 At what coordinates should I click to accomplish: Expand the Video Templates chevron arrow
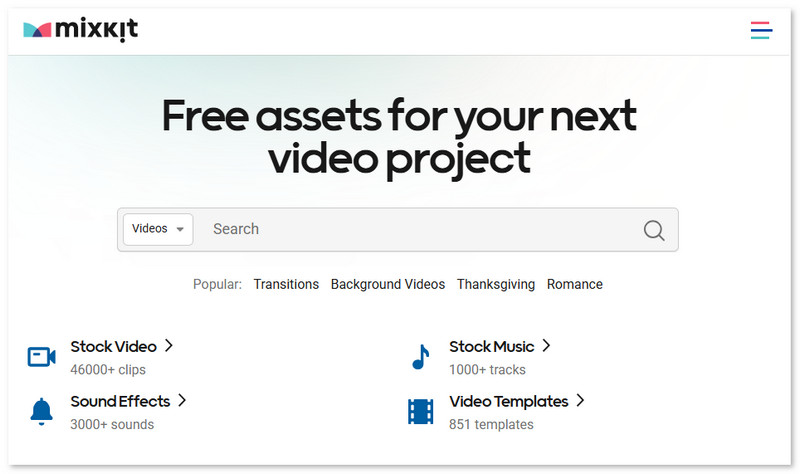[x=581, y=400]
